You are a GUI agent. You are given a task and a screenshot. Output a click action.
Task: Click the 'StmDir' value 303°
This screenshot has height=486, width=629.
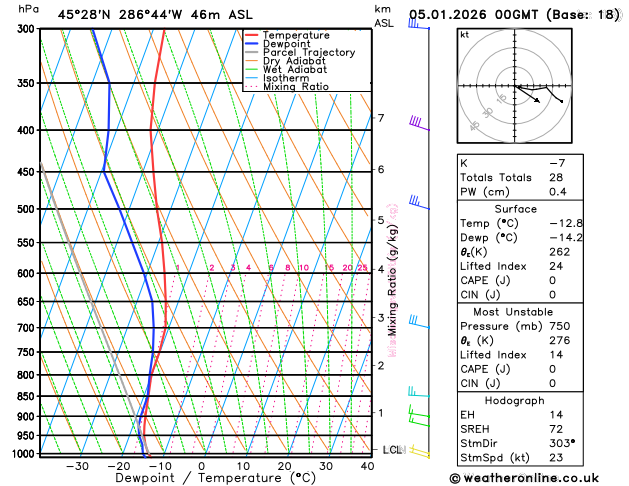[x=562, y=443]
